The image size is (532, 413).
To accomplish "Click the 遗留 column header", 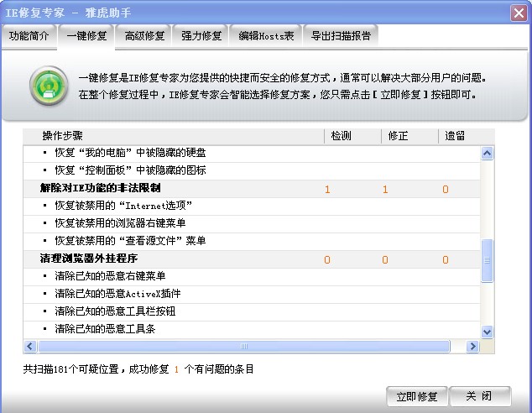I will (467, 137).
